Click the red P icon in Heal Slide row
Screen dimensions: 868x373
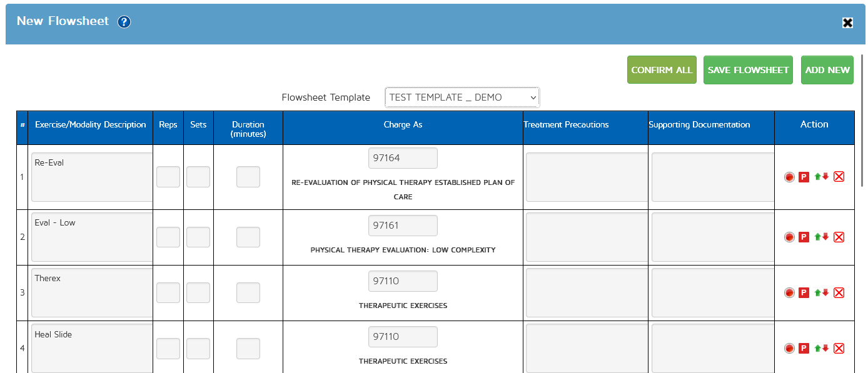[x=804, y=348]
